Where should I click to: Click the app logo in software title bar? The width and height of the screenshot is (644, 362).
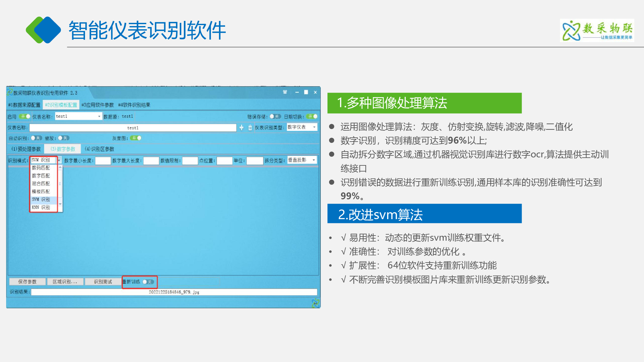pyautogui.click(x=10, y=92)
